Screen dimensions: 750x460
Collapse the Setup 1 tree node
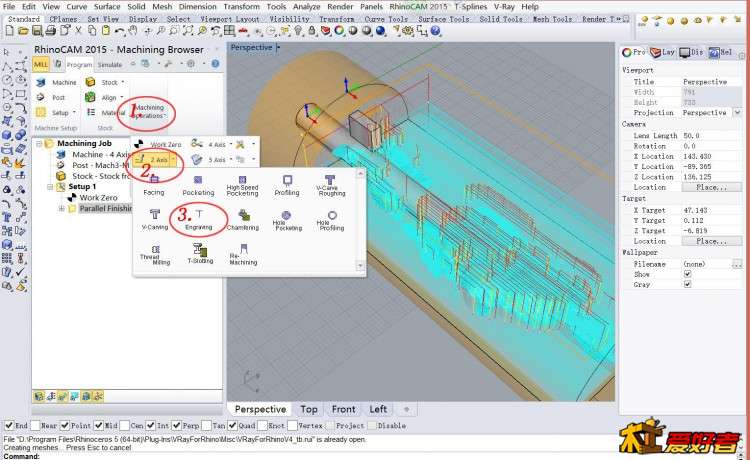[50, 186]
